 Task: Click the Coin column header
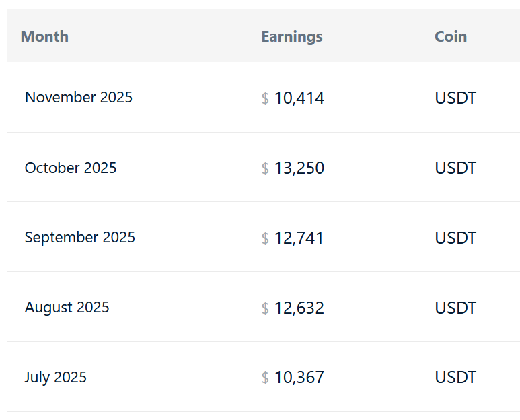(x=451, y=36)
